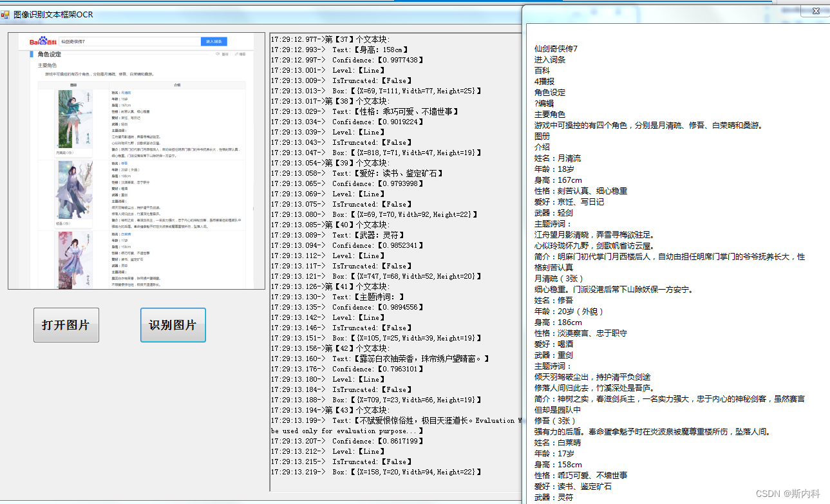Click 图册 line in the result window
The width and height of the screenshot is (830, 504).
(542, 136)
